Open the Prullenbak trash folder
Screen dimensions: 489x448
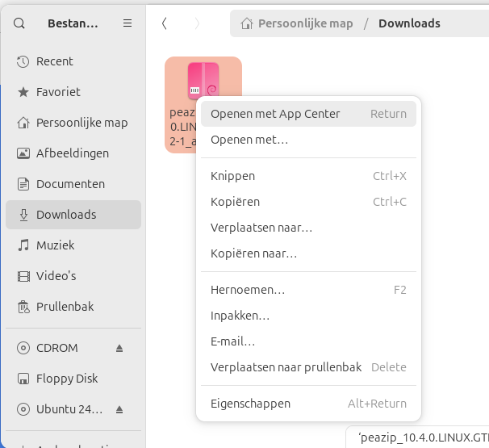(65, 307)
